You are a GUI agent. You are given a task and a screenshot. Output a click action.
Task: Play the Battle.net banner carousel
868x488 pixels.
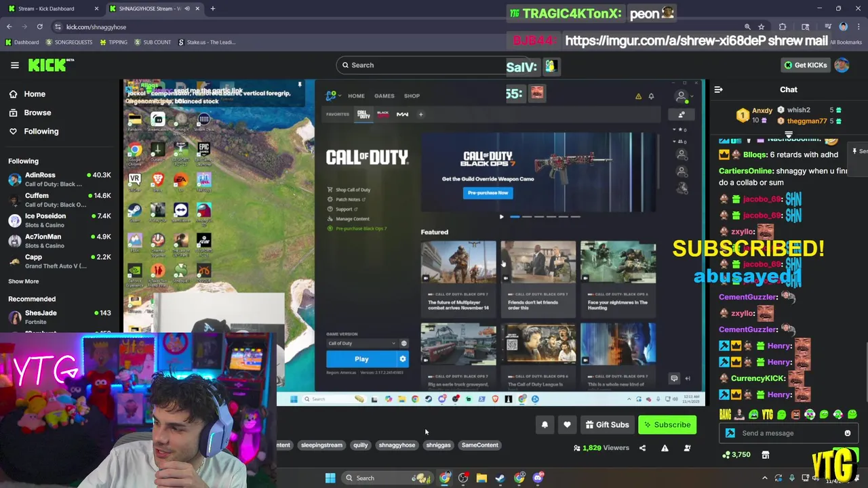point(501,216)
